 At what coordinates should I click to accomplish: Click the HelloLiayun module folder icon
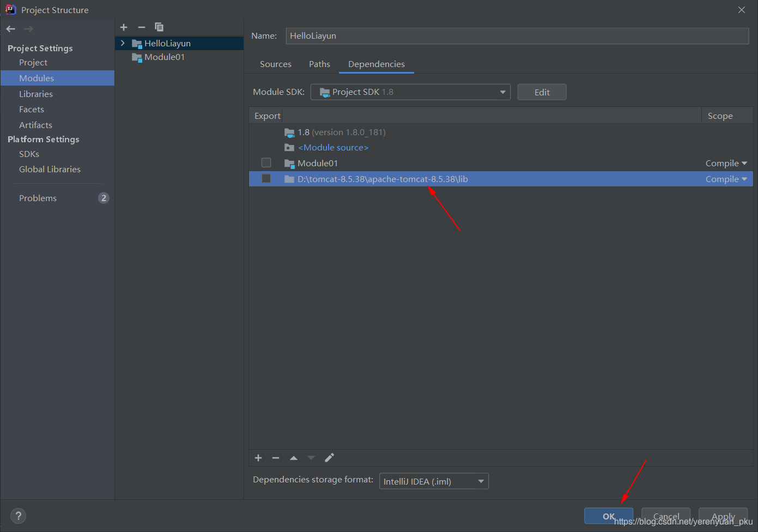(137, 44)
